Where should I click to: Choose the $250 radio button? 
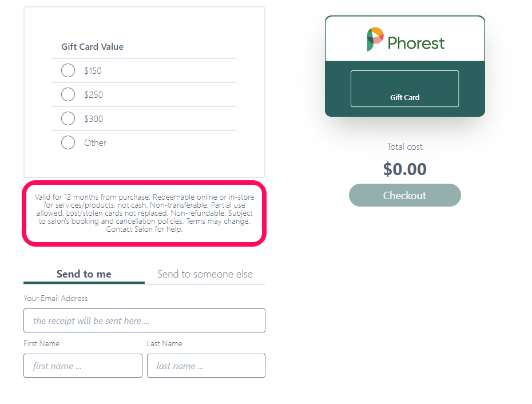click(68, 94)
